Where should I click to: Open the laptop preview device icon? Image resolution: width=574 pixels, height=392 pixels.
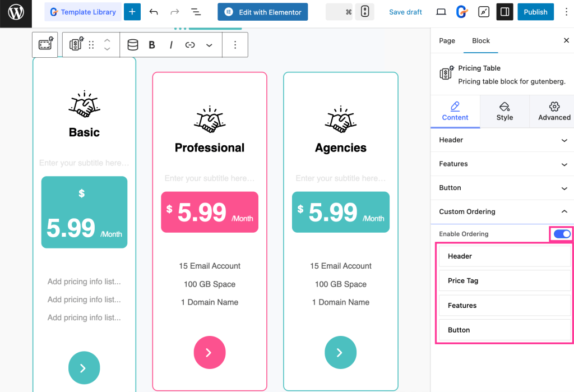(x=441, y=12)
